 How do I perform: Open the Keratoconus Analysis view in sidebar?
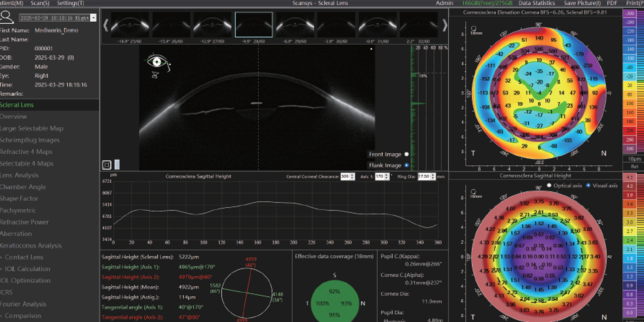[31, 245]
